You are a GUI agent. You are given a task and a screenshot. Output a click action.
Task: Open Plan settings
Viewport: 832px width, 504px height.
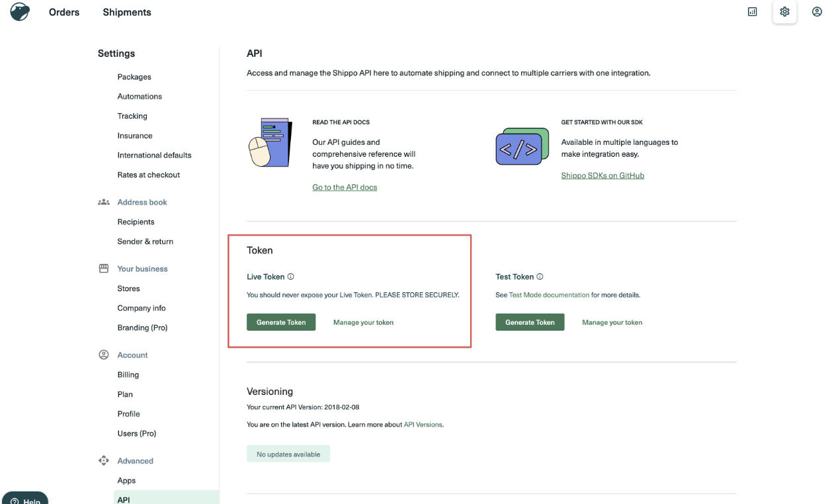[125, 395]
